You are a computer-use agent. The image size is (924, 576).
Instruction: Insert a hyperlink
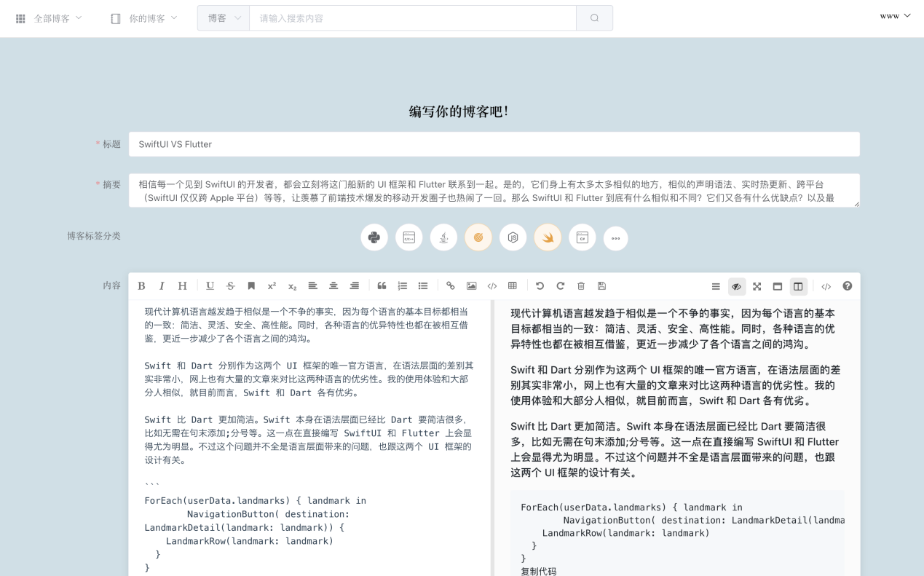click(x=451, y=286)
